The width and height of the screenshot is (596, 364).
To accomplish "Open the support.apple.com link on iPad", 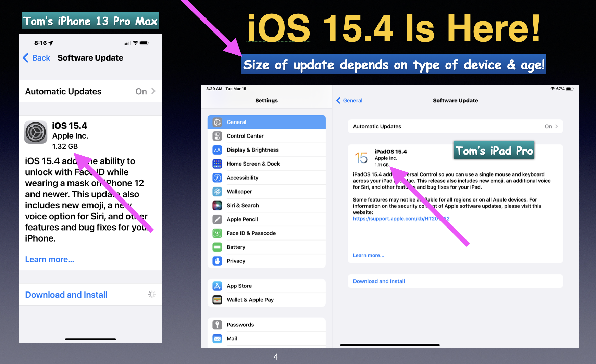I will tap(401, 219).
